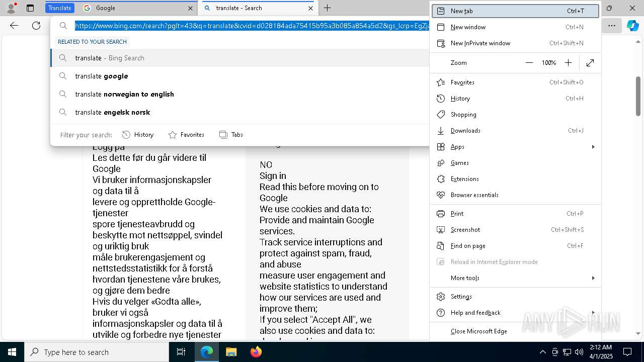Screen dimensions: 644x362
Task: Click the Downloads arrow icon
Action: [x=441, y=131]
